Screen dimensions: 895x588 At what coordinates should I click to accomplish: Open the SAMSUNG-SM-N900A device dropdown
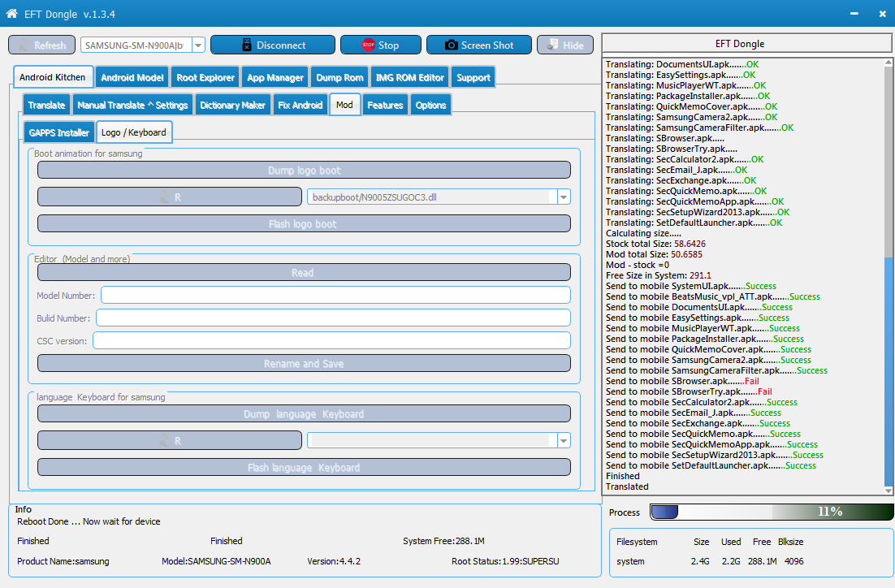[x=198, y=45]
